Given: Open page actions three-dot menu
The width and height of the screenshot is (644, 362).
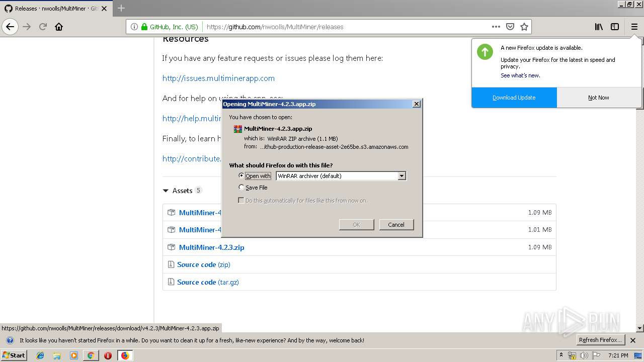Looking at the screenshot, I should (x=496, y=27).
